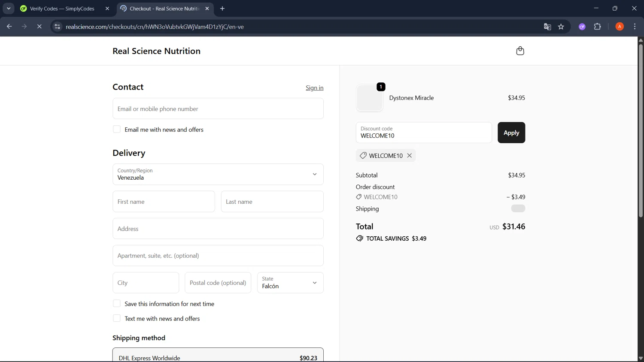Image resolution: width=644 pixels, height=362 pixels.
Task: Click the translate page icon
Action: pos(547,27)
